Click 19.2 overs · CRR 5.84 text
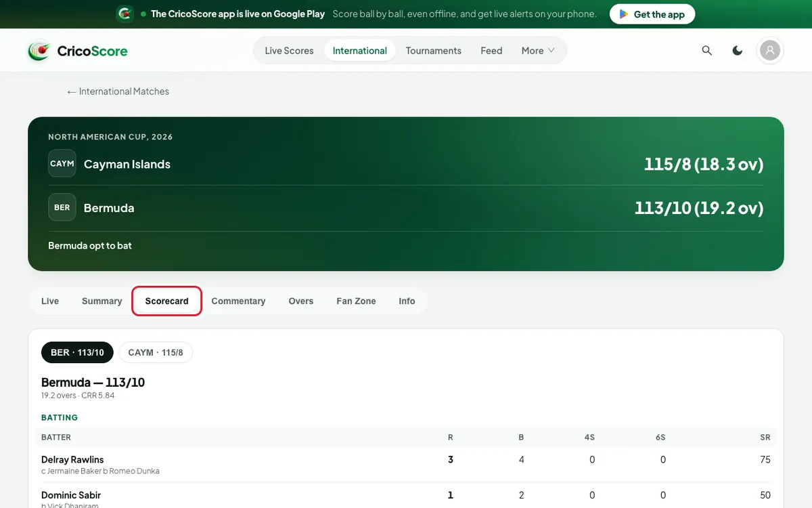812x508 pixels. 78,396
